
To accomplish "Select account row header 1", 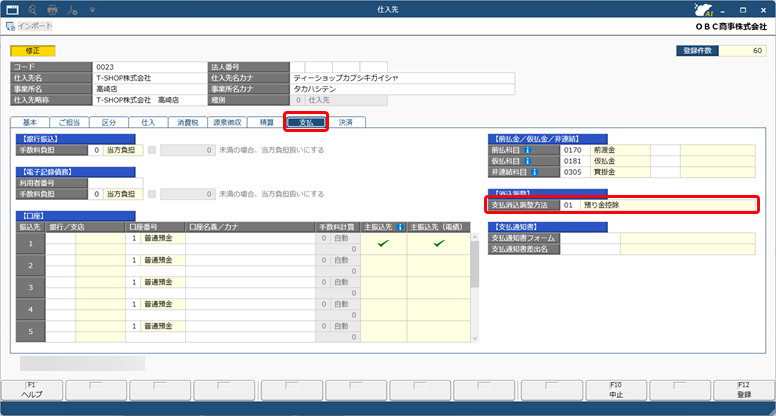I will 30,243.
